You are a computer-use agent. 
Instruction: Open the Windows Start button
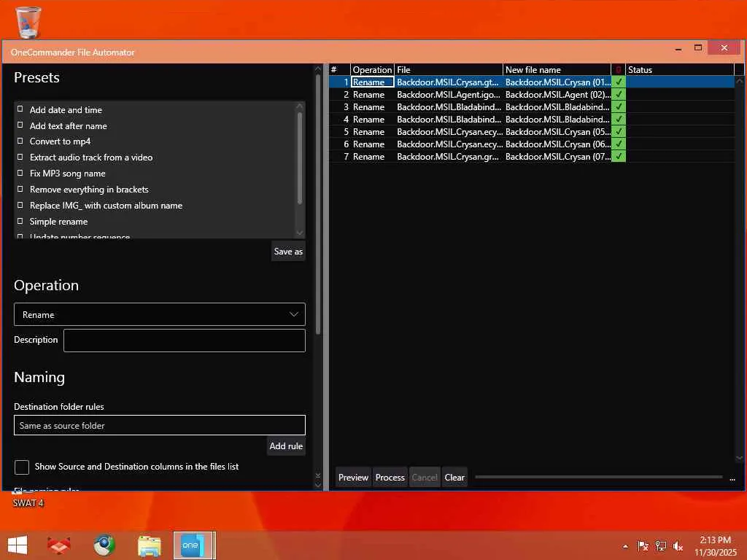[x=18, y=545]
